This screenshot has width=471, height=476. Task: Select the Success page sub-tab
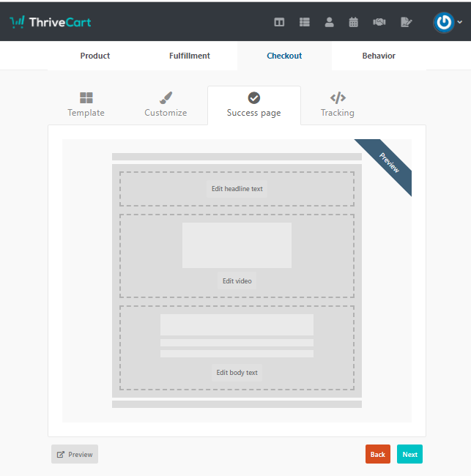click(x=254, y=105)
